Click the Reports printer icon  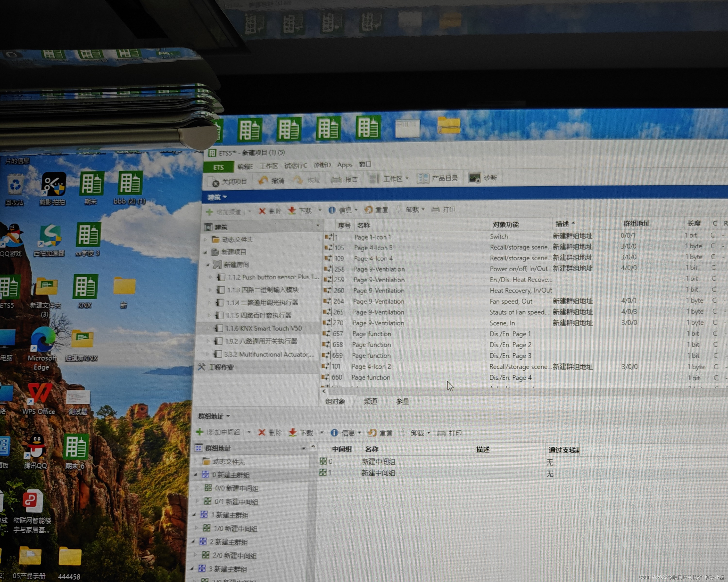click(x=336, y=179)
